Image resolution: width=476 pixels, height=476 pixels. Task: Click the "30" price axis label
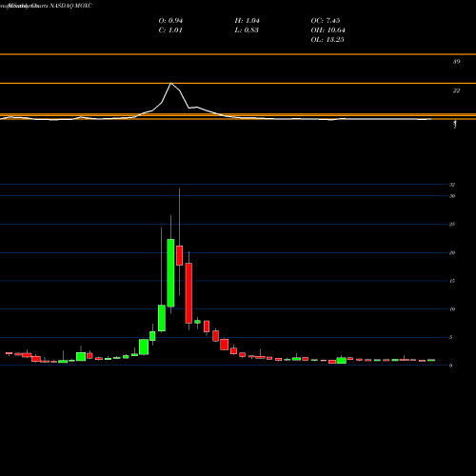pos(452,196)
